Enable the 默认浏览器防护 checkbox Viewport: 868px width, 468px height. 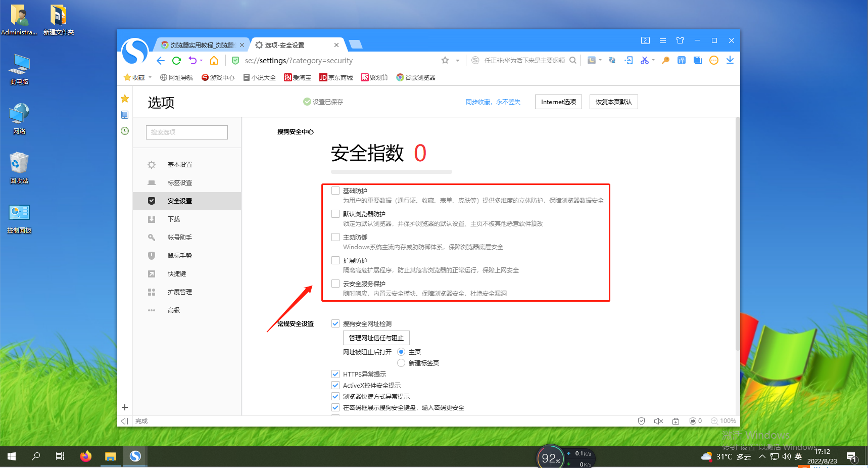[335, 214]
